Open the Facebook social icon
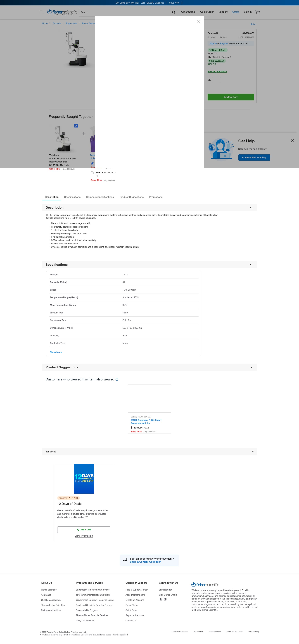The width and height of the screenshot is (299, 644). coord(161,599)
